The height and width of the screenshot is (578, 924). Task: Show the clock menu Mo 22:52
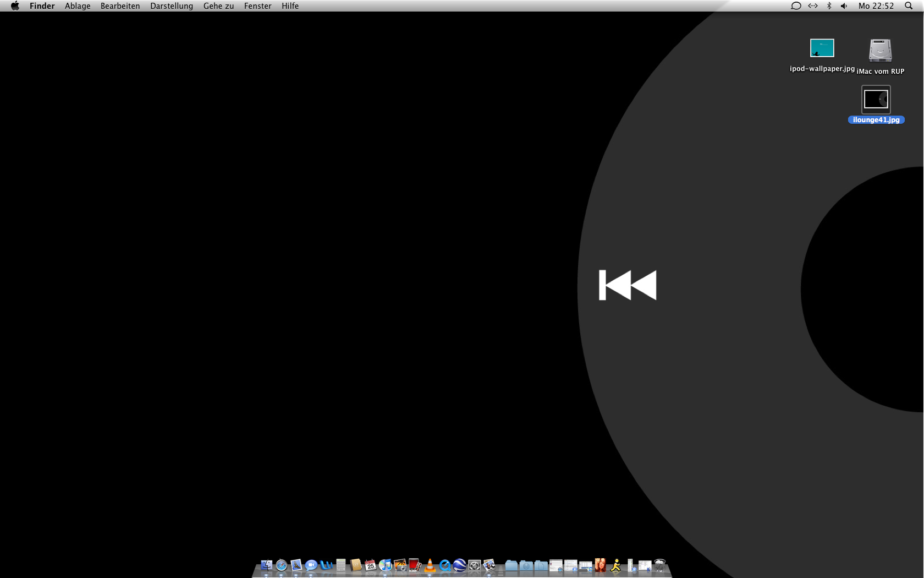876,6
